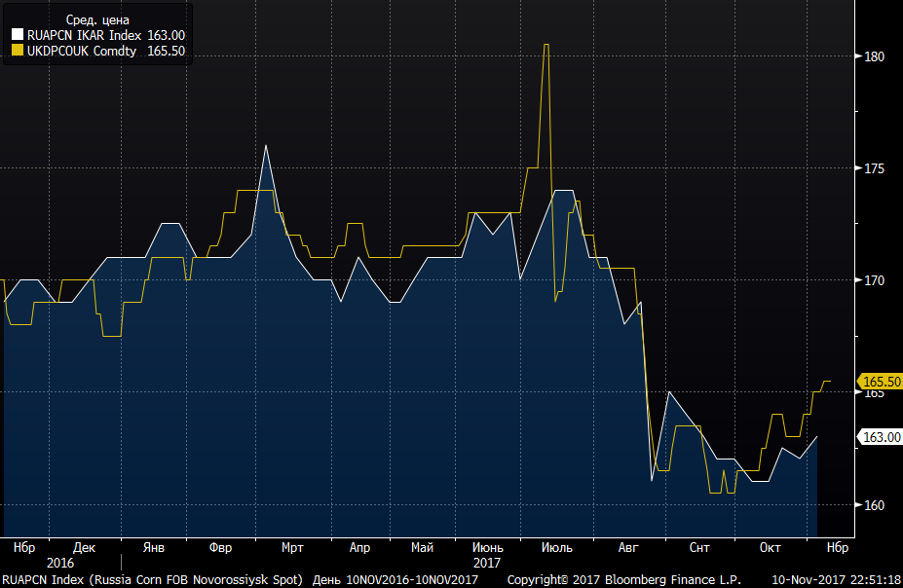
Task: Click the Сред. цена legend title
Action: tap(98, 20)
